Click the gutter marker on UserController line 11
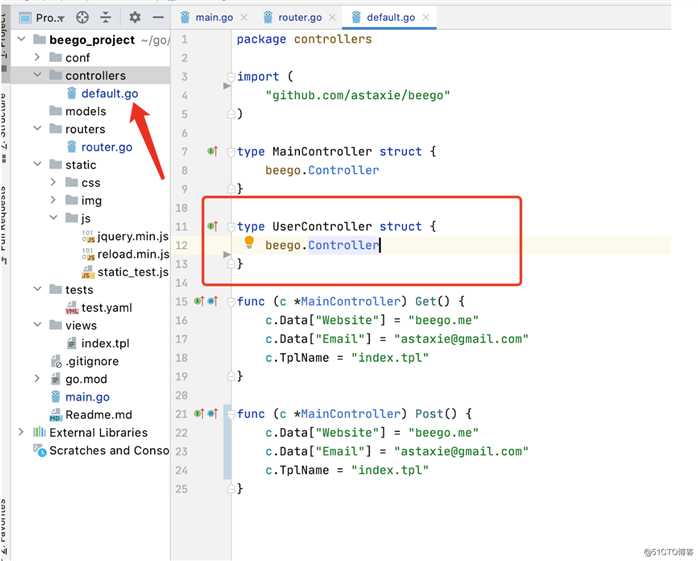698x561 pixels. [x=212, y=226]
